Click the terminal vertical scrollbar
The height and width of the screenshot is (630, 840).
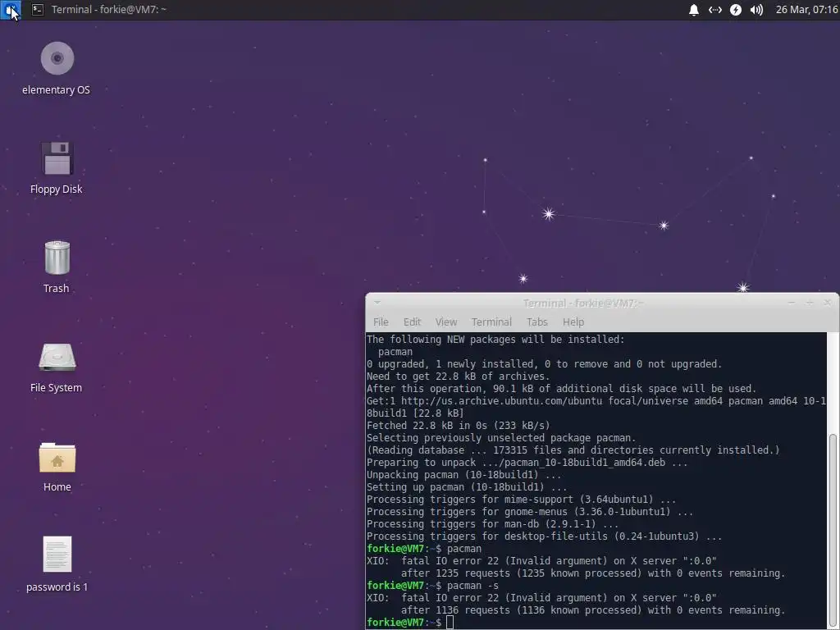(x=833, y=527)
